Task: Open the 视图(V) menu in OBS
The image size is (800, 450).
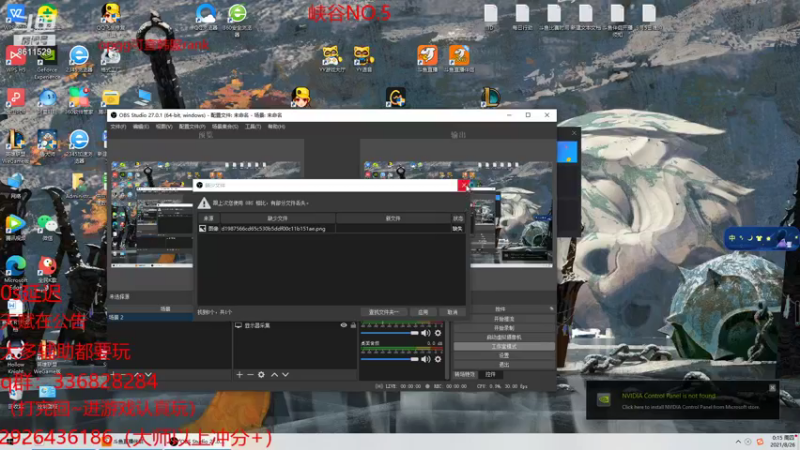Action: pos(164,127)
